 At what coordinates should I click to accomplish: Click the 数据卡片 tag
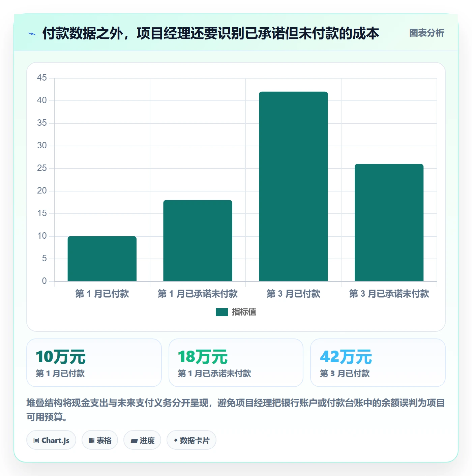tap(191, 440)
